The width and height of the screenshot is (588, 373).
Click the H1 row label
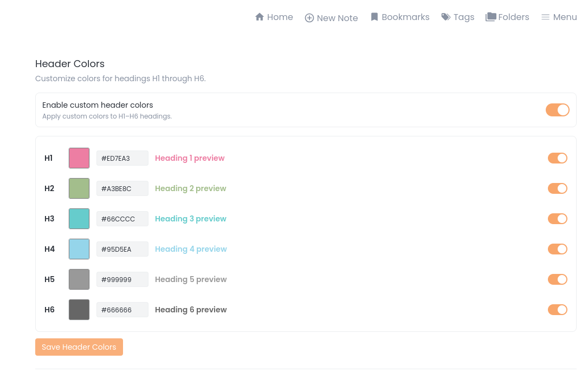48,158
